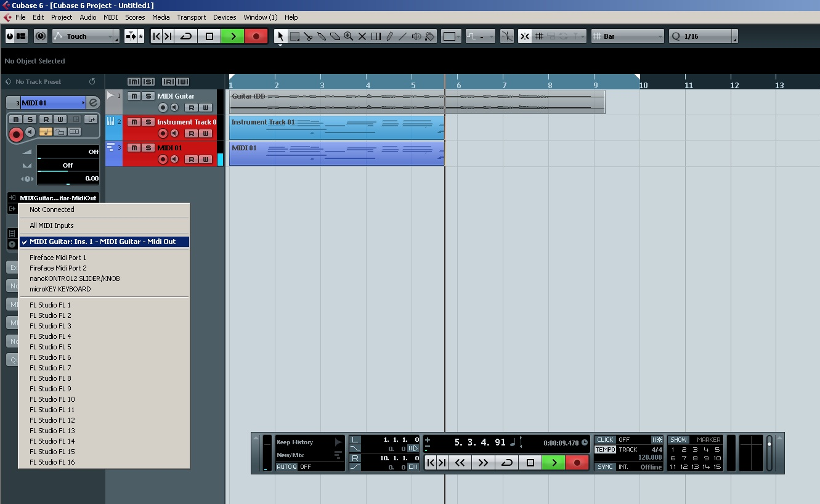Screen dimensions: 820x504
Task: Click track delay slider showing 0.00
Action: coord(68,179)
